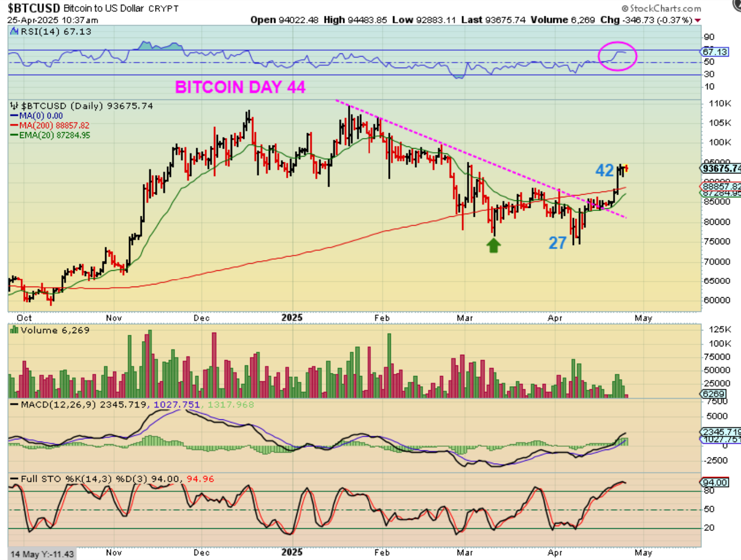Click the black line marker before Full STO
This screenshot has height=560, width=741.
(14, 479)
